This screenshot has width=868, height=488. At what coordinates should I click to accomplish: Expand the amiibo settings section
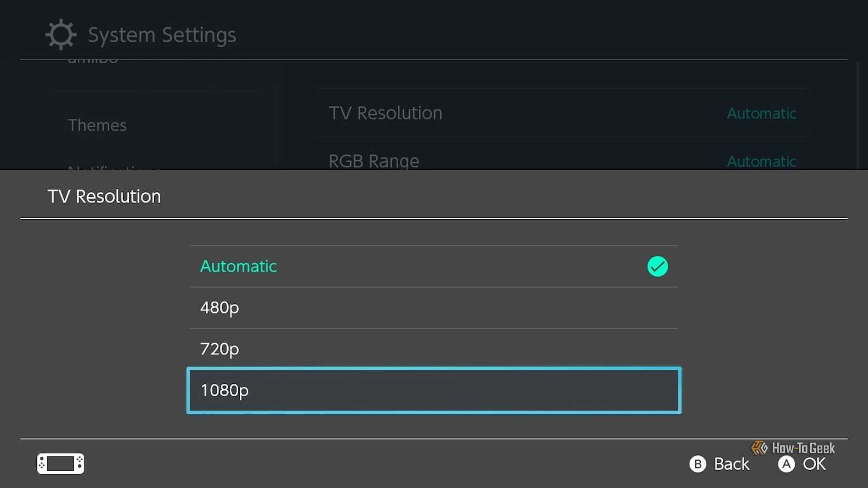tap(92, 59)
